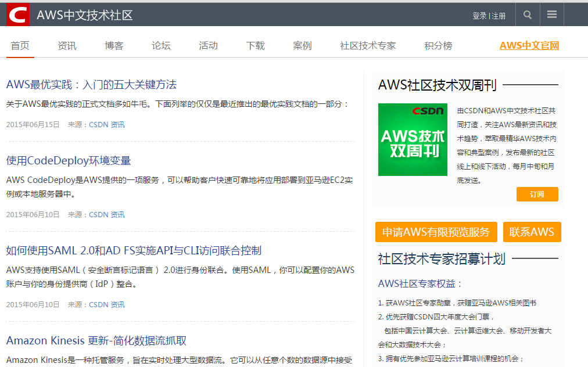Open the 社区技术专家 tab

[x=368, y=46]
